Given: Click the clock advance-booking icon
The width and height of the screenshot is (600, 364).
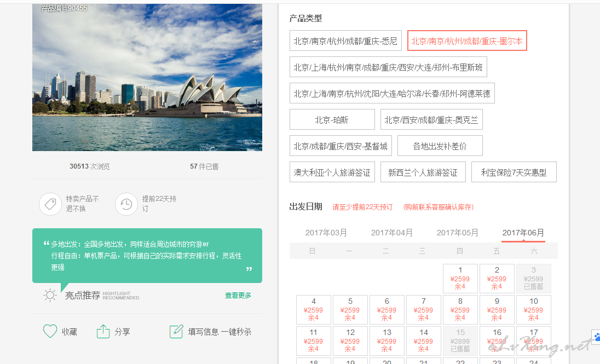Looking at the screenshot, I should pos(126,204).
